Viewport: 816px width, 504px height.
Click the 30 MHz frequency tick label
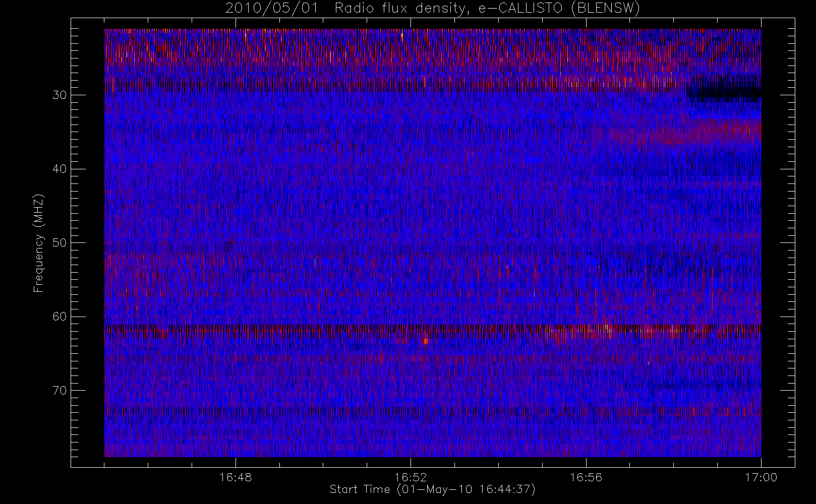click(x=59, y=95)
